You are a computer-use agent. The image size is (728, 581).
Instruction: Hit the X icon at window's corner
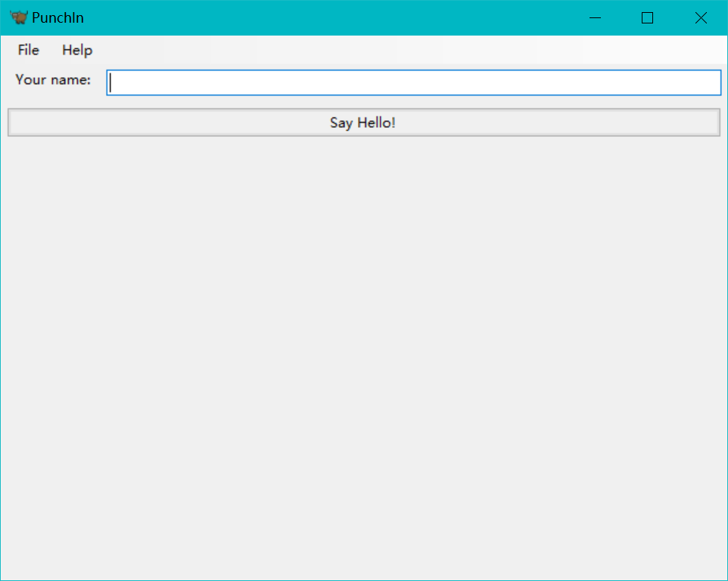click(x=701, y=18)
